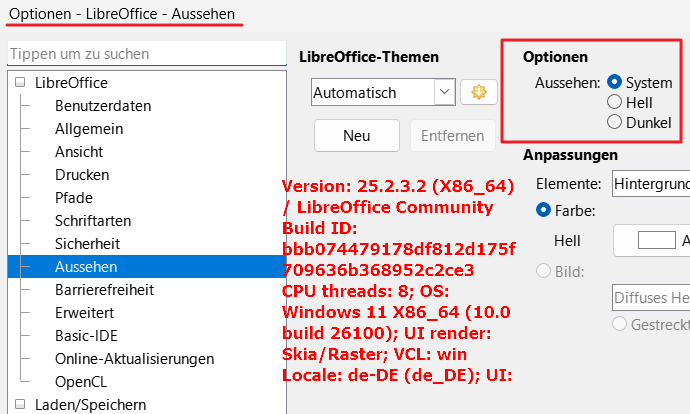Image resolution: width=690 pixels, height=414 pixels.
Task: Select the Farbe radio button
Action: pyautogui.click(x=543, y=210)
